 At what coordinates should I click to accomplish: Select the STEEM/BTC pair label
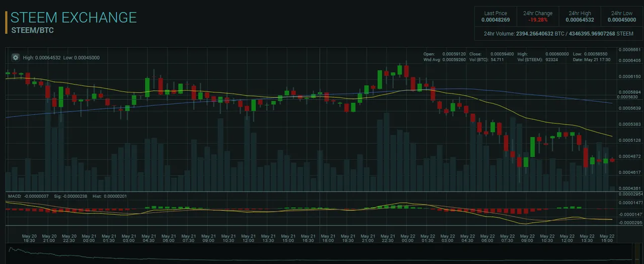coord(32,30)
